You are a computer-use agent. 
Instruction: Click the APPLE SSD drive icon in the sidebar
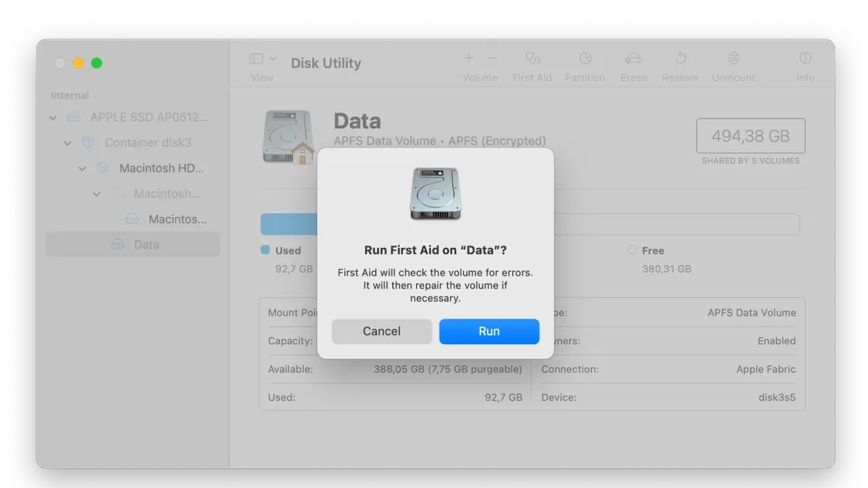pyautogui.click(x=74, y=116)
